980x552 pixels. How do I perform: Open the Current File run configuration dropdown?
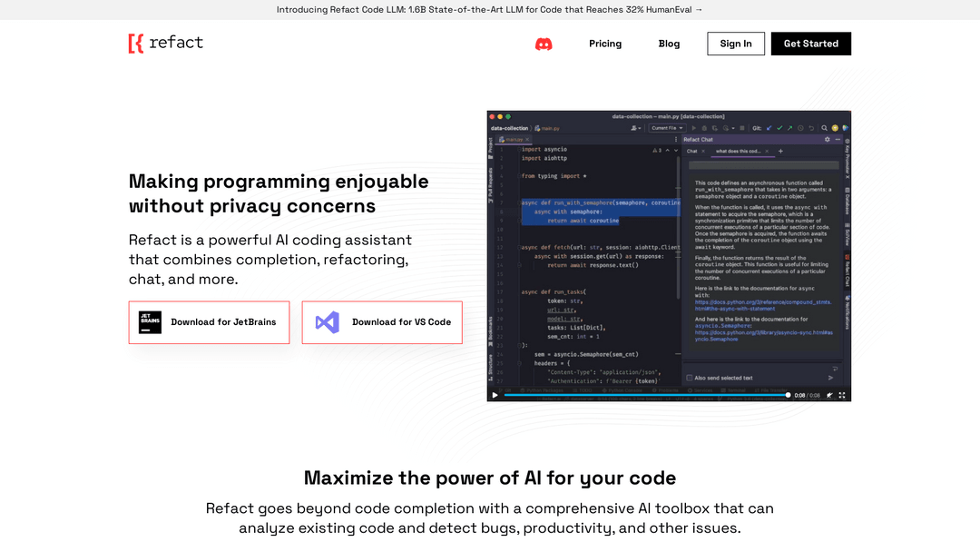pos(667,128)
